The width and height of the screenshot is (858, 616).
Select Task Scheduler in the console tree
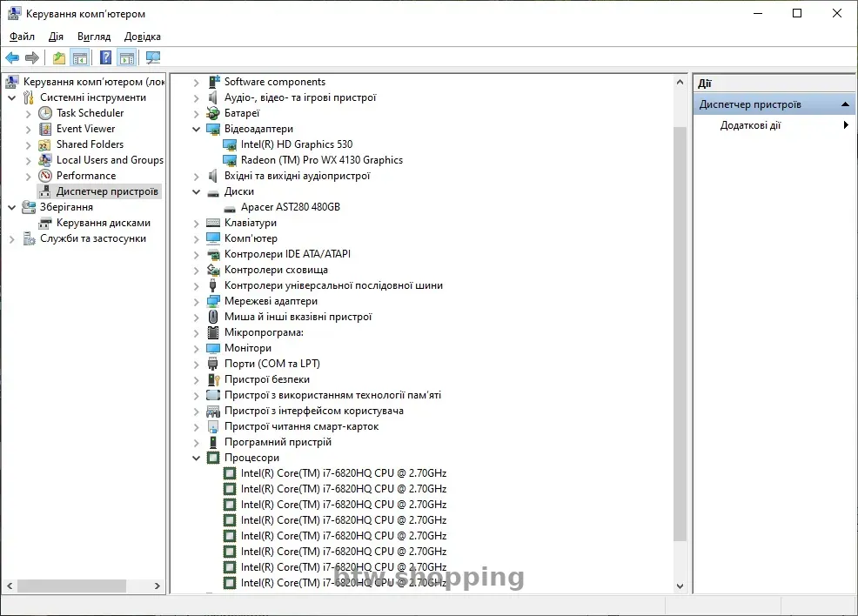[x=90, y=113]
